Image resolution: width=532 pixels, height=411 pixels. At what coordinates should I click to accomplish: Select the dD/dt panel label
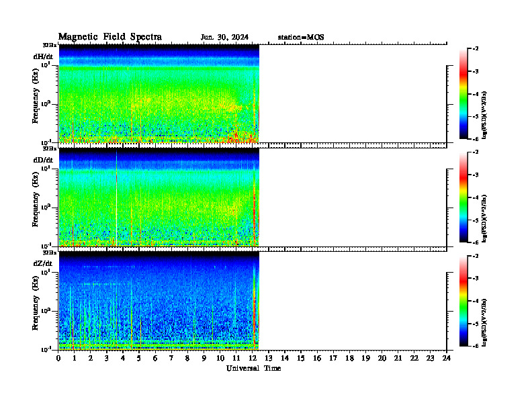43,160
